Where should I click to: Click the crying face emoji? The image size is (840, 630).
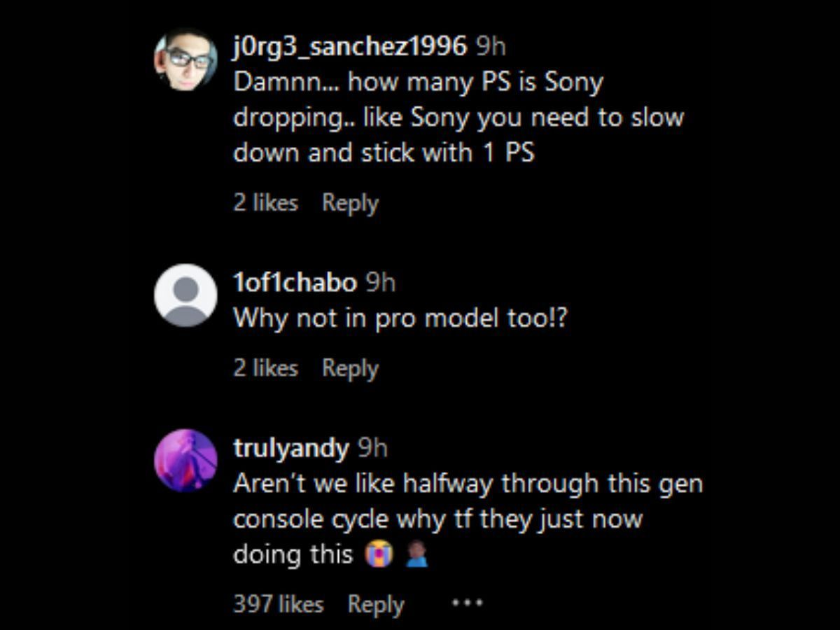point(379,556)
